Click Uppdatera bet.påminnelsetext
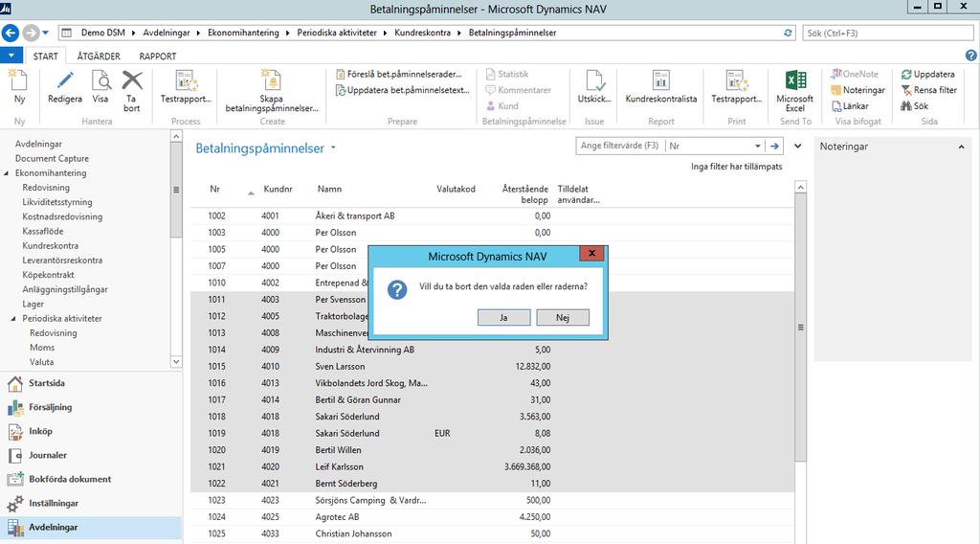Image resolution: width=980 pixels, height=544 pixels. pos(403,90)
